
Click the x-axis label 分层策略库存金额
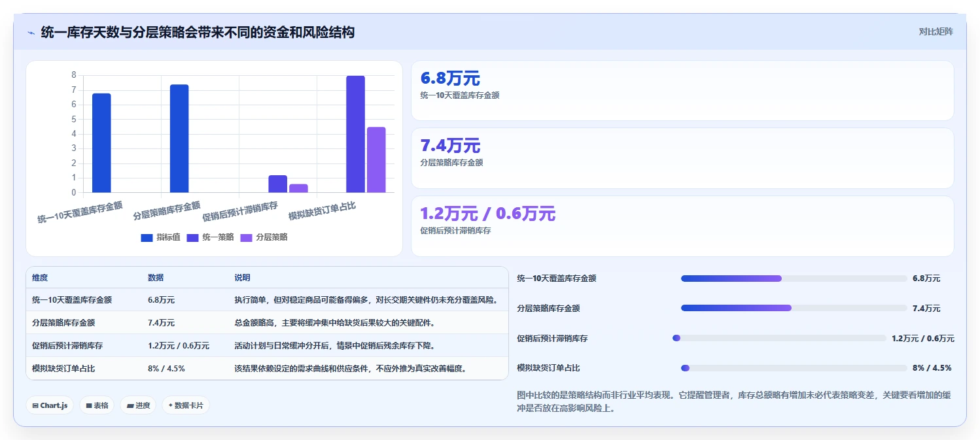coord(166,211)
